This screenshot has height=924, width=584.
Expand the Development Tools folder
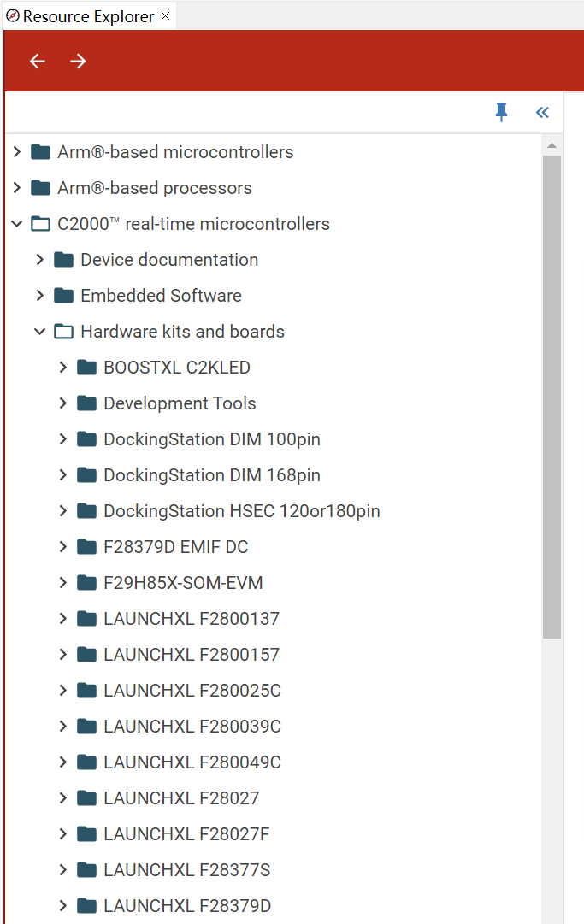[62, 403]
